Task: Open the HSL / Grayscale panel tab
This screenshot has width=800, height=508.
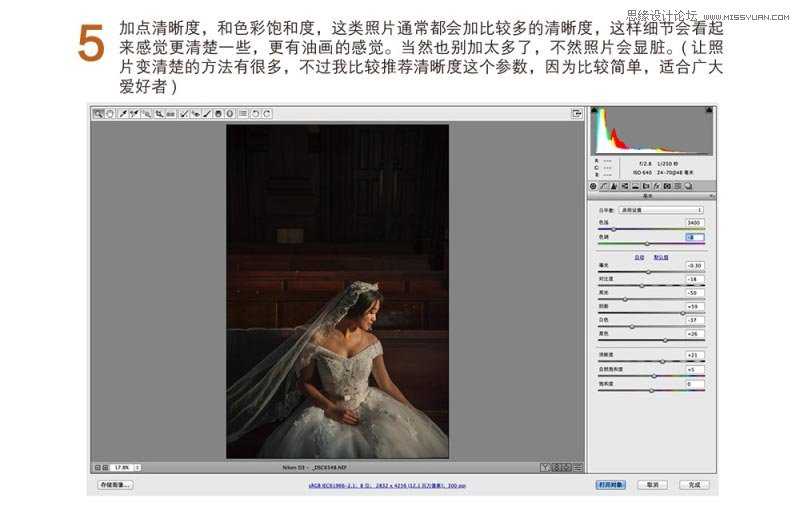Action: (x=625, y=186)
